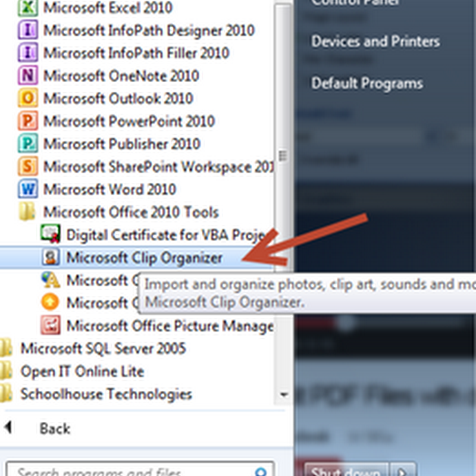Launch Microsoft Word 2010

(110, 189)
